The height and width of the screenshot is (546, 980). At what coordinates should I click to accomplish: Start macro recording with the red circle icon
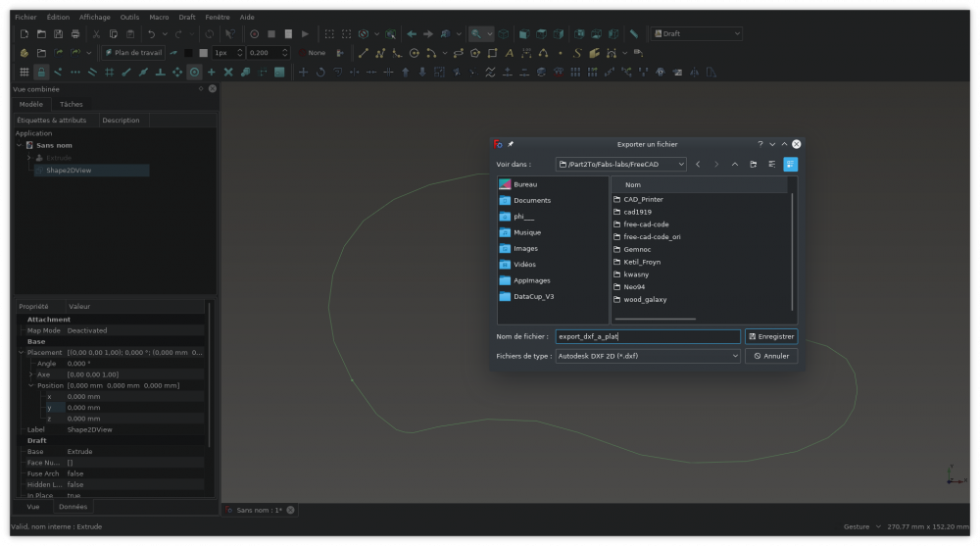(x=255, y=33)
